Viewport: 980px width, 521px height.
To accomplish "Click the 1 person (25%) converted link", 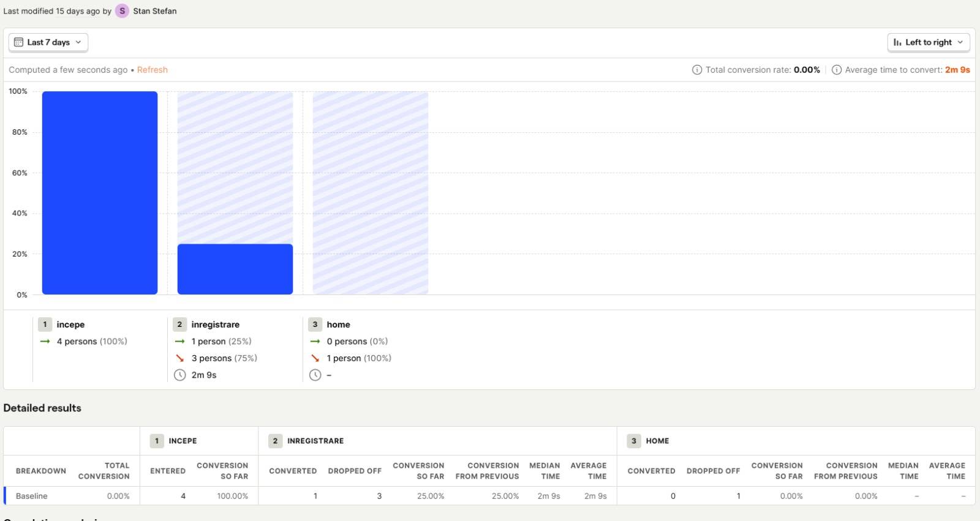I will [221, 342].
